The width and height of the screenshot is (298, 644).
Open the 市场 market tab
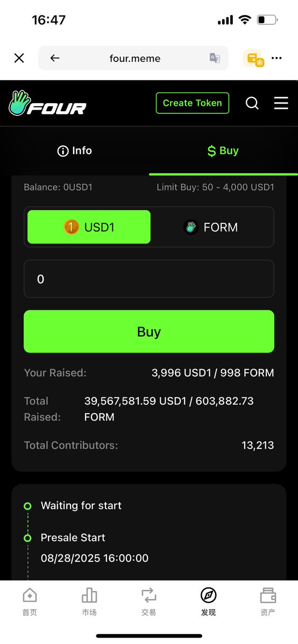89,601
